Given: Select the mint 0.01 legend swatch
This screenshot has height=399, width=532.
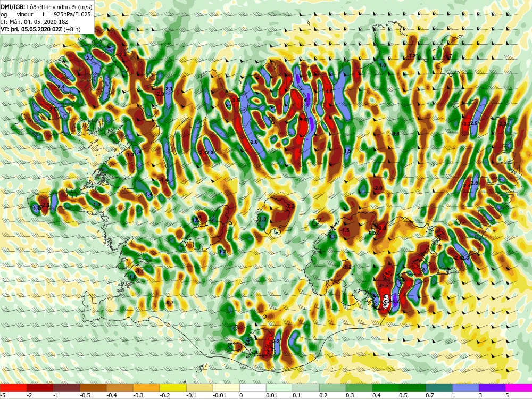Looking at the screenshot, I should coord(279,387).
